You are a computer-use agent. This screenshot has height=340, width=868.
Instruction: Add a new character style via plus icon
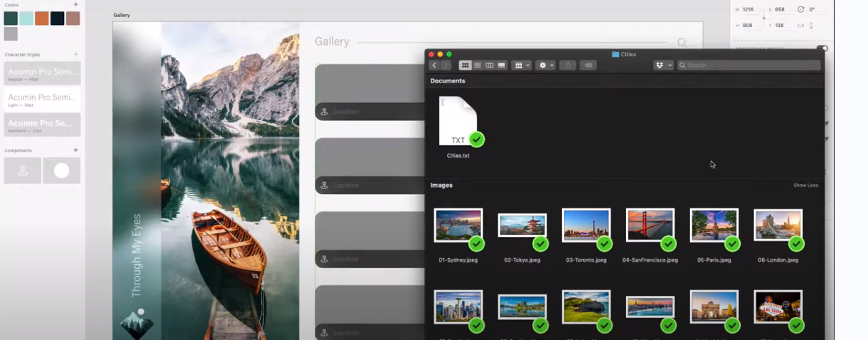coord(76,54)
